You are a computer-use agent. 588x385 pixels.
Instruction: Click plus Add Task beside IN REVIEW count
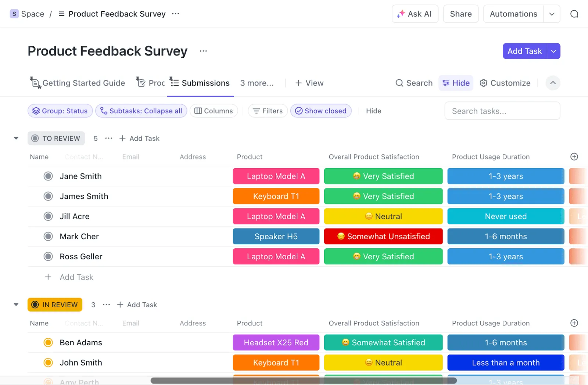tap(137, 305)
